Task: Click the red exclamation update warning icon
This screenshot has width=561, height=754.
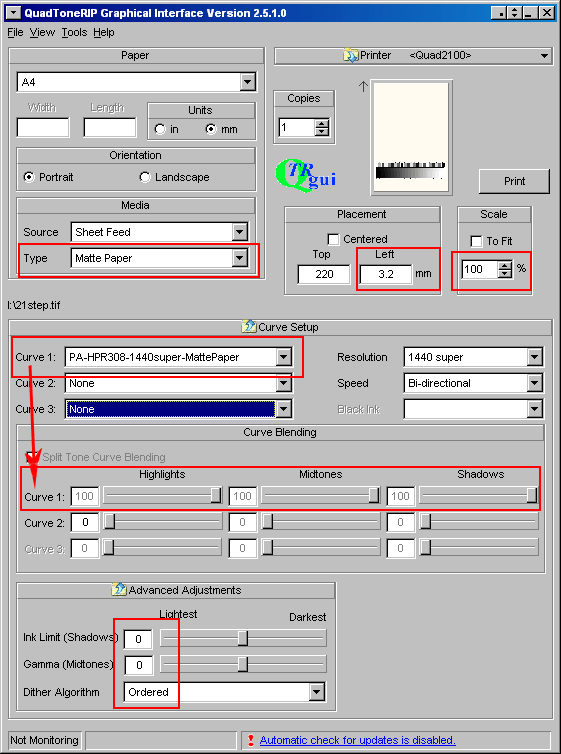Action: tap(250, 740)
